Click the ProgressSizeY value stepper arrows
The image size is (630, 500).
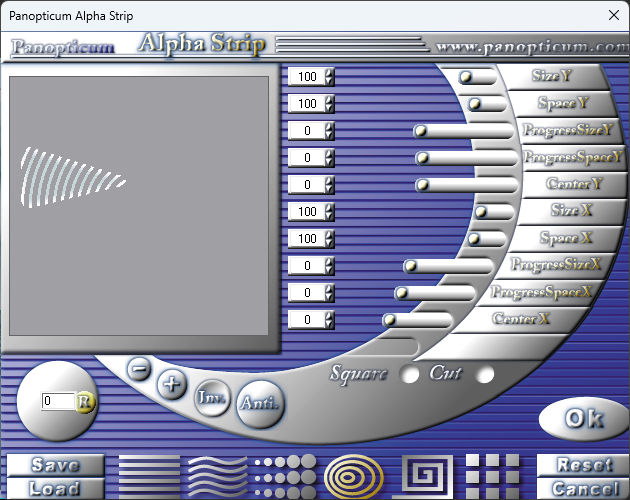[329, 131]
